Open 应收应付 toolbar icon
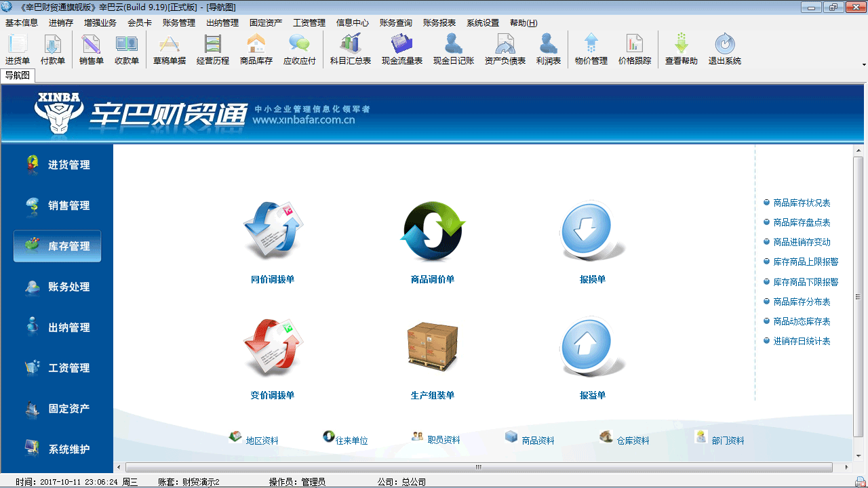The width and height of the screenshot is (868, 488). [300, 49]
